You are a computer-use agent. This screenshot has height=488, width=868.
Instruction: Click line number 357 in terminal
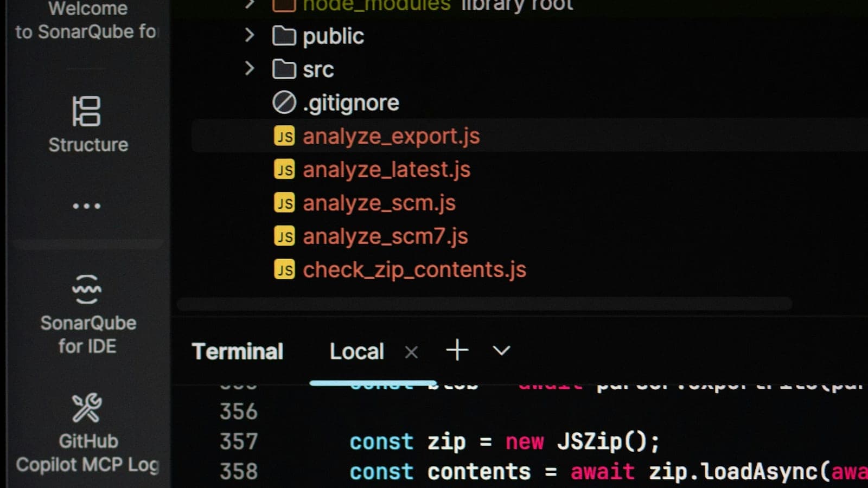(x=239, y=441)
